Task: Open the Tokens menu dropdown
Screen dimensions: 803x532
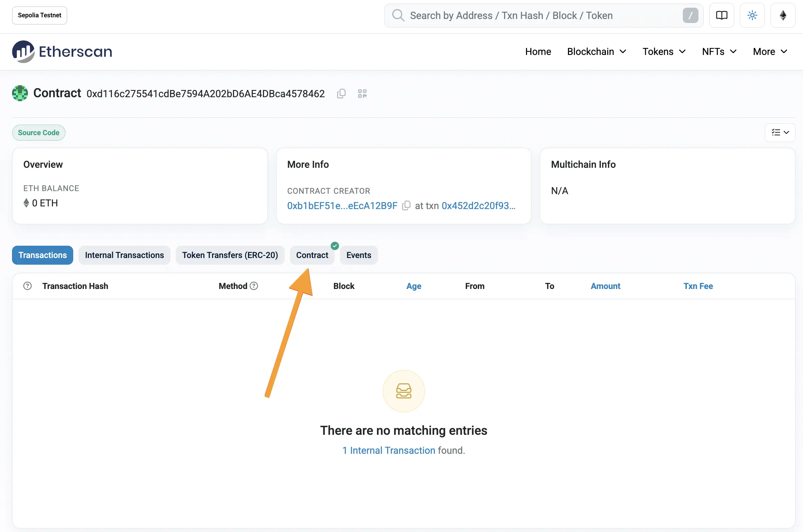Action: pos(663,52)
